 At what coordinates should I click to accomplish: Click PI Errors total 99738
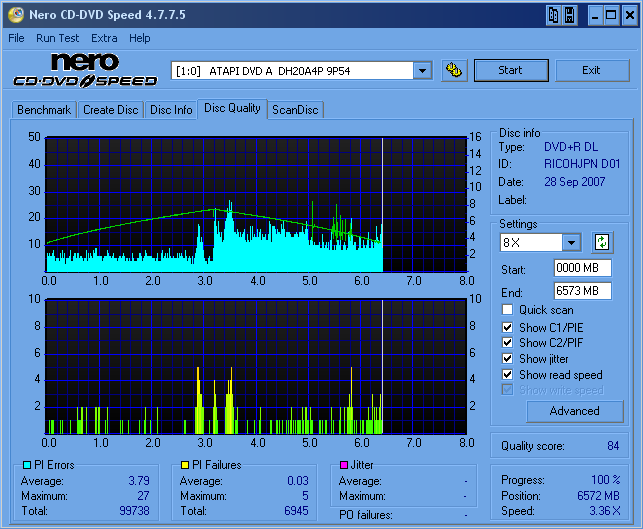coord(135,511)
